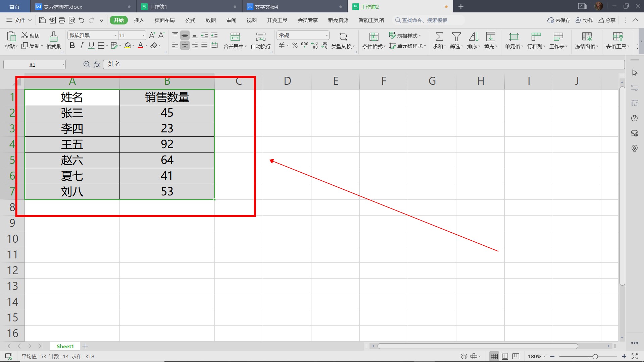This screenshot has width=644, height=362.
Task: Click the Conditional Formatting (条件格式) icon
Action: coord(374,37)
